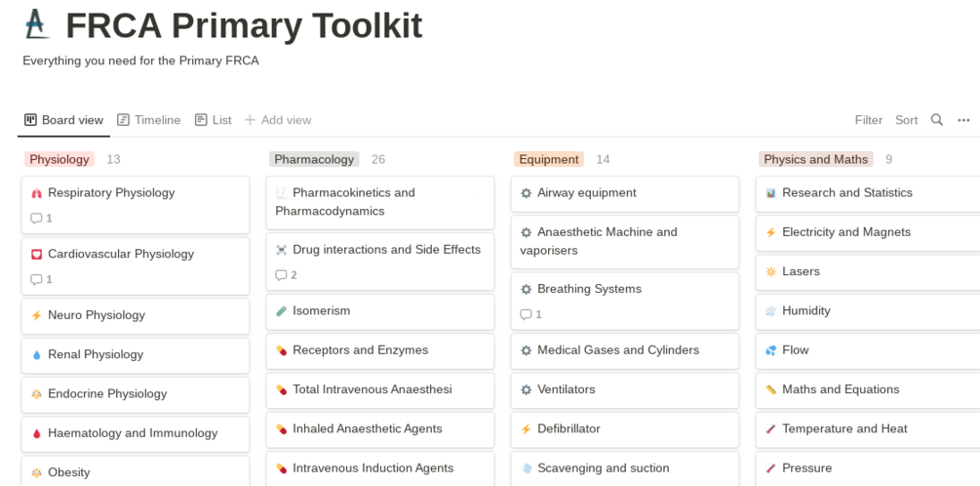Image resolution: width=980 pixels, height=486 pixels.
Task: Click the water drop icon beside Renal Physiology
Action: [x=36, y=355]
